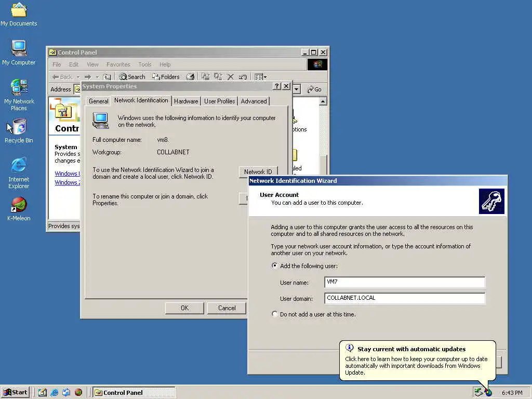Select Internet Explorer desktop icon
532x399 pixels.
coord(19,173)
